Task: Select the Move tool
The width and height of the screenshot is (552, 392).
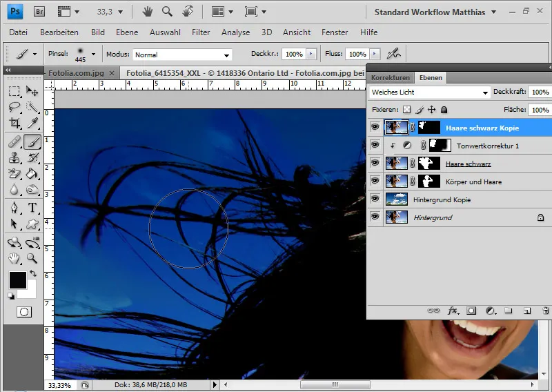Action: point(32,92)
